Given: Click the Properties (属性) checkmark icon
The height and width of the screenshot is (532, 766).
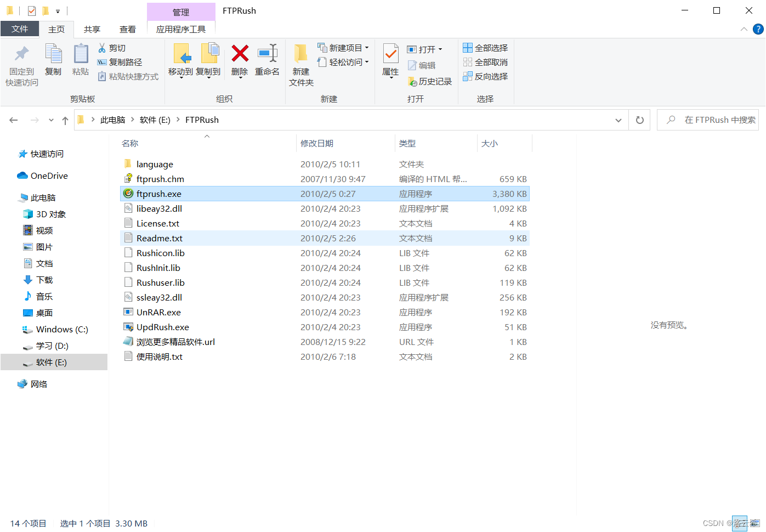Looking at the screenshot, I should [x=390, y=54].
